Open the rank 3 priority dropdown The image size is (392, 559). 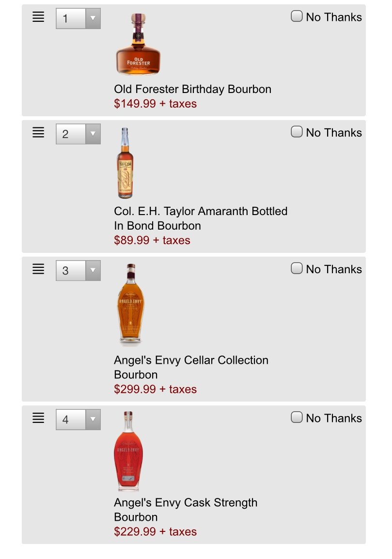pos(93,270)
